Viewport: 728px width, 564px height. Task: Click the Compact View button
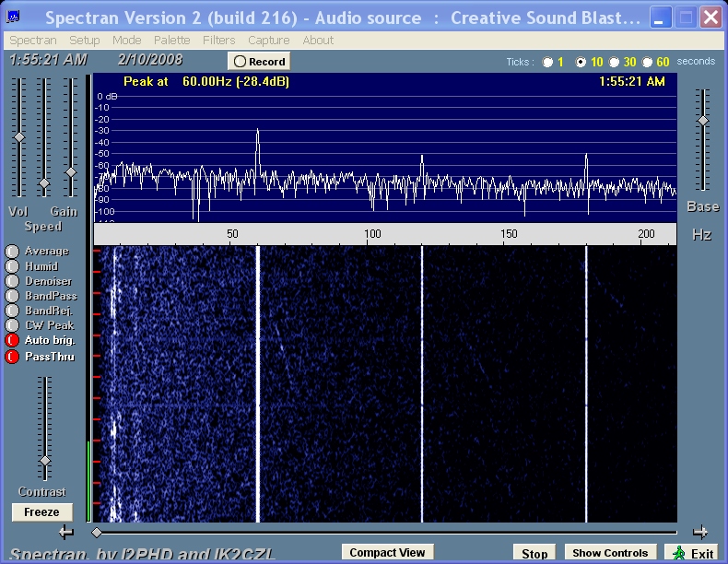tap(387, 552)
